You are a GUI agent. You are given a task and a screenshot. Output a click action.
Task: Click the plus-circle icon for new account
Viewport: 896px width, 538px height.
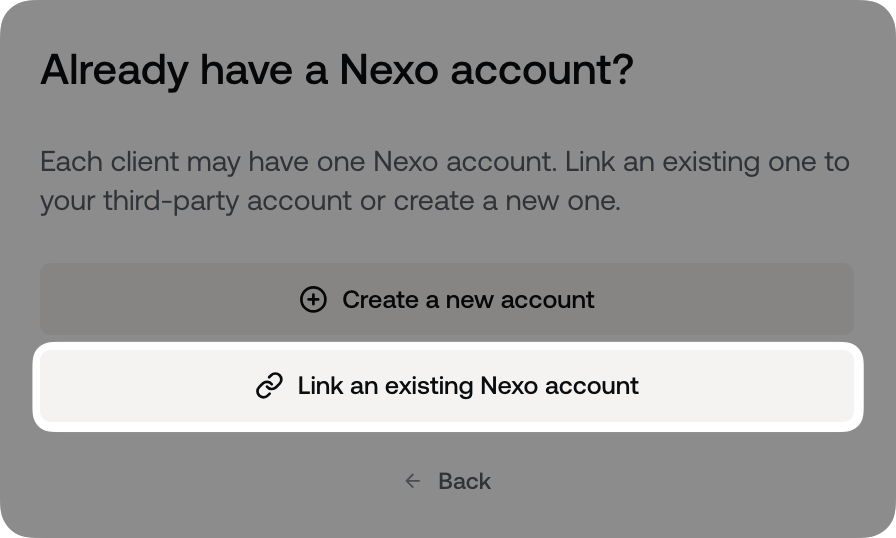click(x=313, y=299)
